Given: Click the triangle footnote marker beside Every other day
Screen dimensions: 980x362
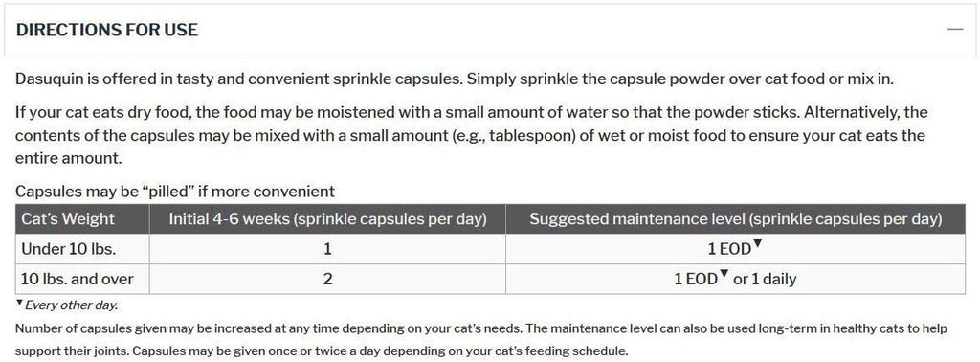Looking at the screenshot, I should pyautogui.click(x=19, y=304).
